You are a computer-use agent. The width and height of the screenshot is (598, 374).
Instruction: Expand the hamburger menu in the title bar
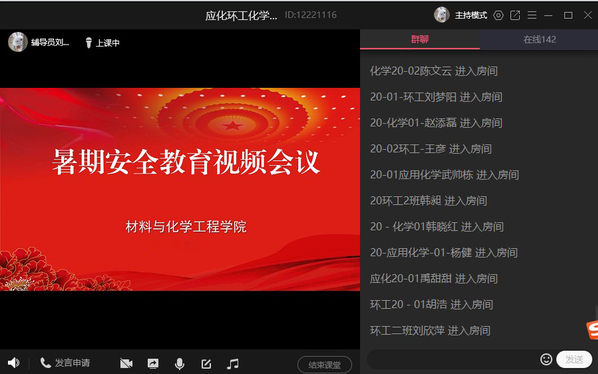click(x=532, y=15)
